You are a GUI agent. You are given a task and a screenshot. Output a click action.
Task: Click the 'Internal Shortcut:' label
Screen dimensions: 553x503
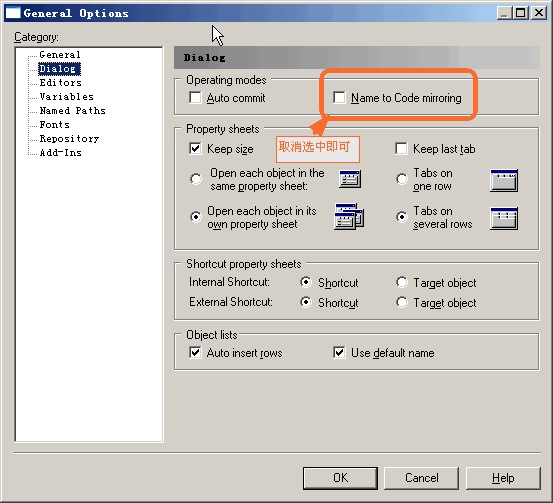[x=229, y=282]
